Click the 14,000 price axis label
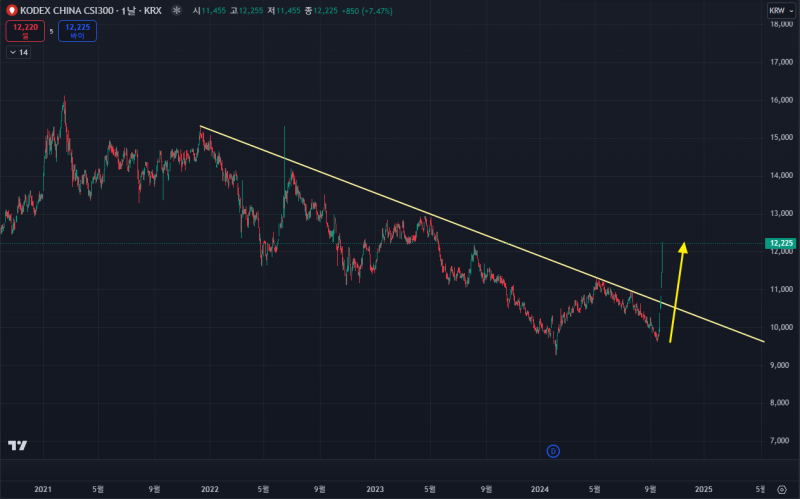This screenshot has height=499, width=800. [x=781, y=176]
